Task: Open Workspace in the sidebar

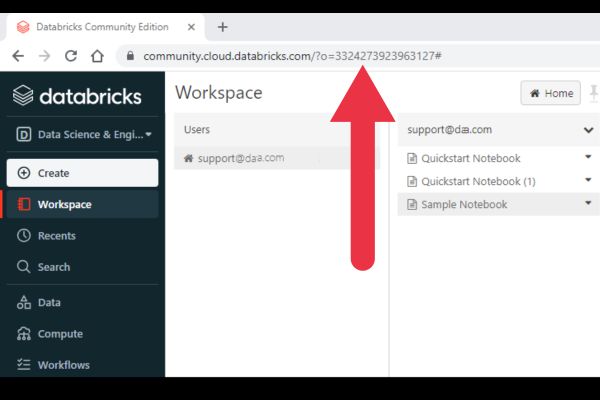Action: coord(82,204)
